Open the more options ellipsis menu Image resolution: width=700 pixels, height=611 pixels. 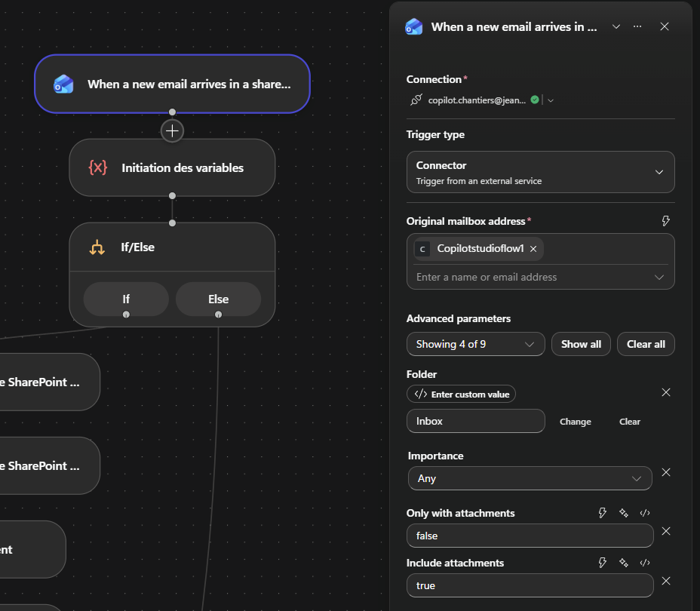[637, 27]
